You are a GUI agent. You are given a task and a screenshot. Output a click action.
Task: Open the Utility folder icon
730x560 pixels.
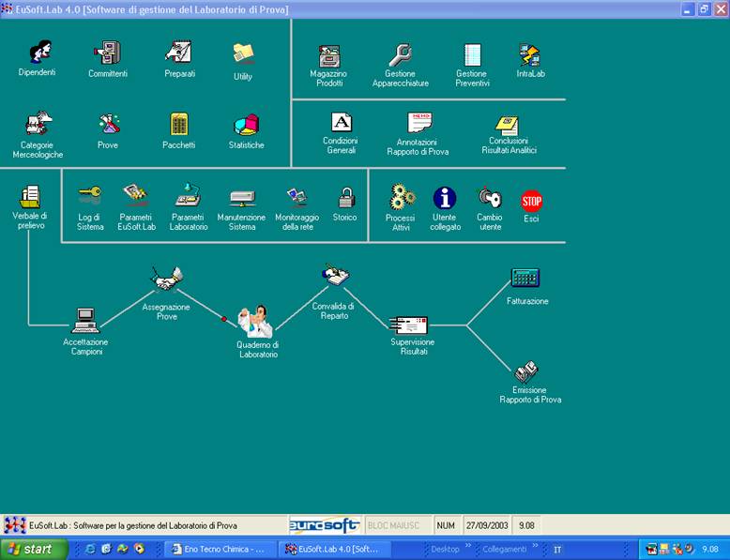(x=243, y=53)
